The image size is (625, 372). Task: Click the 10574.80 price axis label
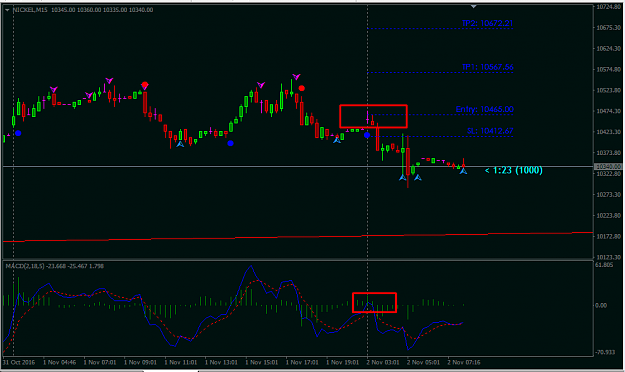[x=609, y=69]
